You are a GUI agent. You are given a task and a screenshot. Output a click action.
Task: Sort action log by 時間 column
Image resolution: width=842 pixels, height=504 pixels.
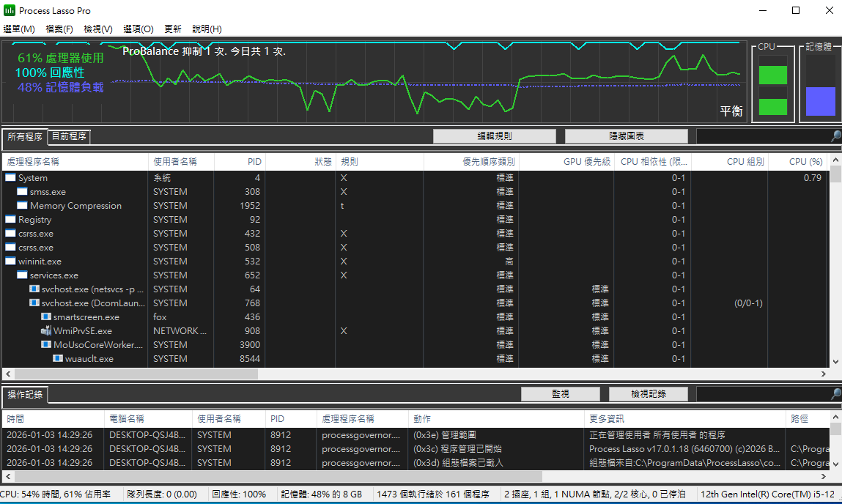[x=53, y=419]
